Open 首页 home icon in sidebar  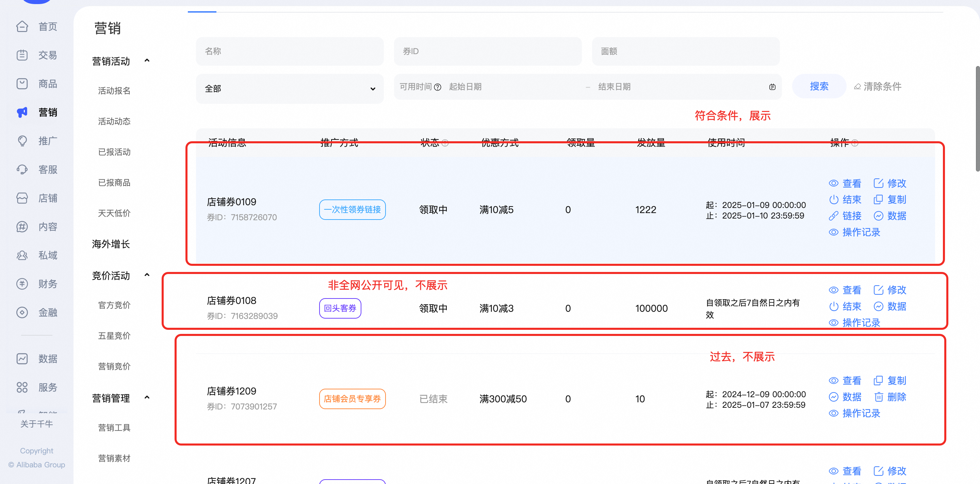point(22,27)
